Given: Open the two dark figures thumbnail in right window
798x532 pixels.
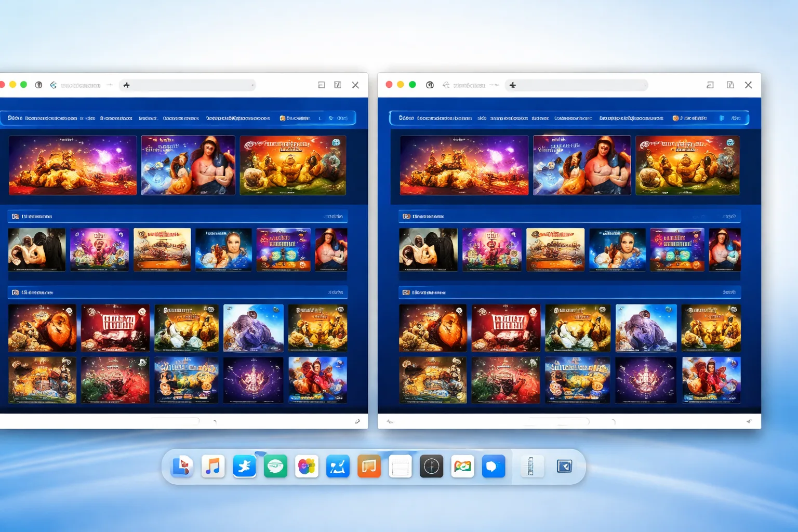Looking at the screenshot, I should coord(428,249).
